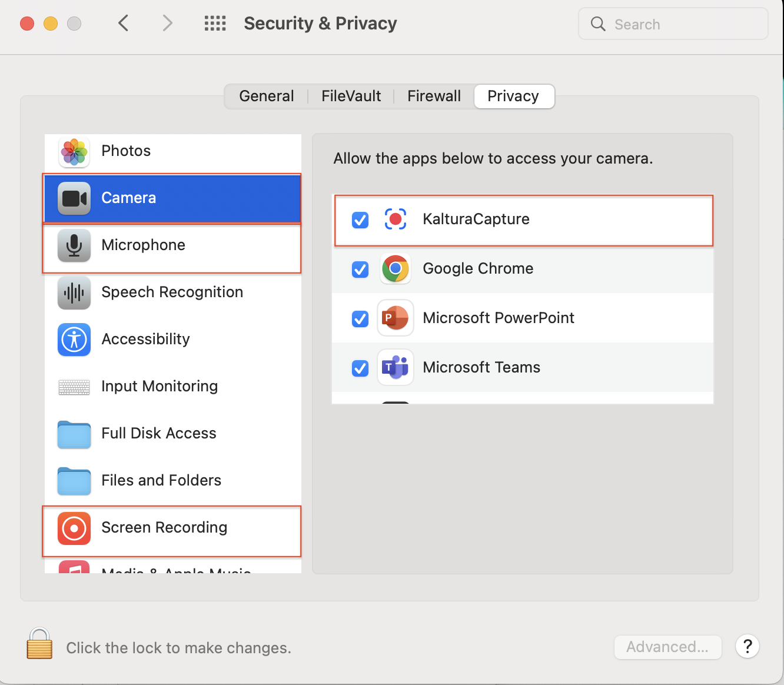Toggle Google Chrome camera checkbox

(360, 270)
